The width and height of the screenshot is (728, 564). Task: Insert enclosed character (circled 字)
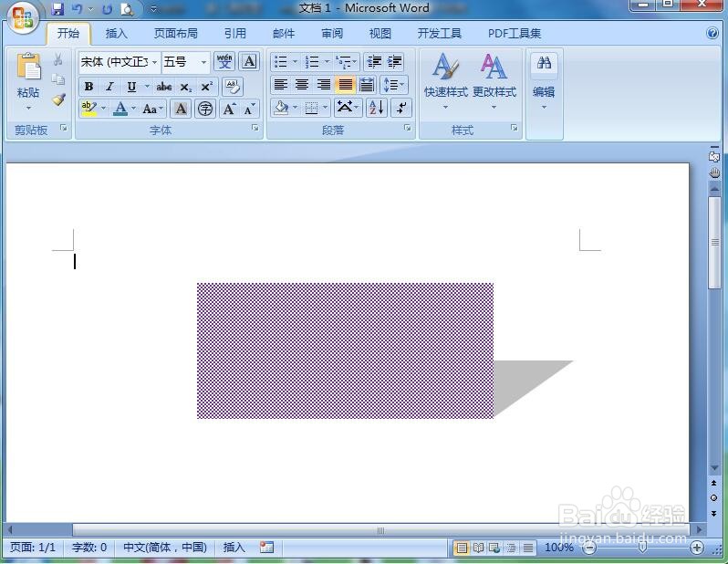[204, 110]
